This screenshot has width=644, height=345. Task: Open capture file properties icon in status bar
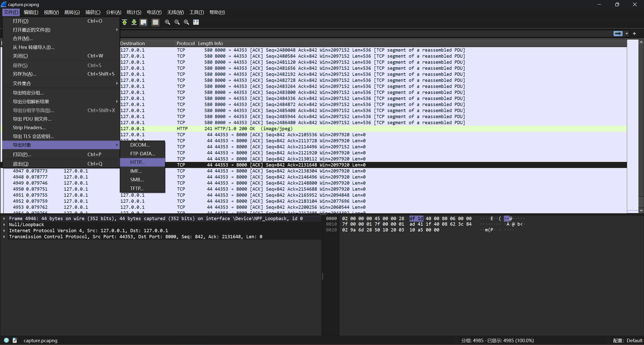click(15, 340)
